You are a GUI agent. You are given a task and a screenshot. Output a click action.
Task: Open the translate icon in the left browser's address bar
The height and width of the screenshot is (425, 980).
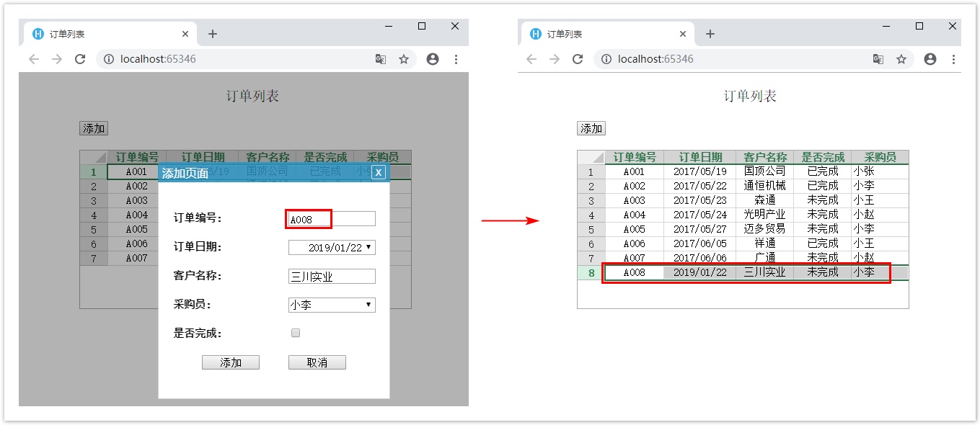[x=381, y=59]
